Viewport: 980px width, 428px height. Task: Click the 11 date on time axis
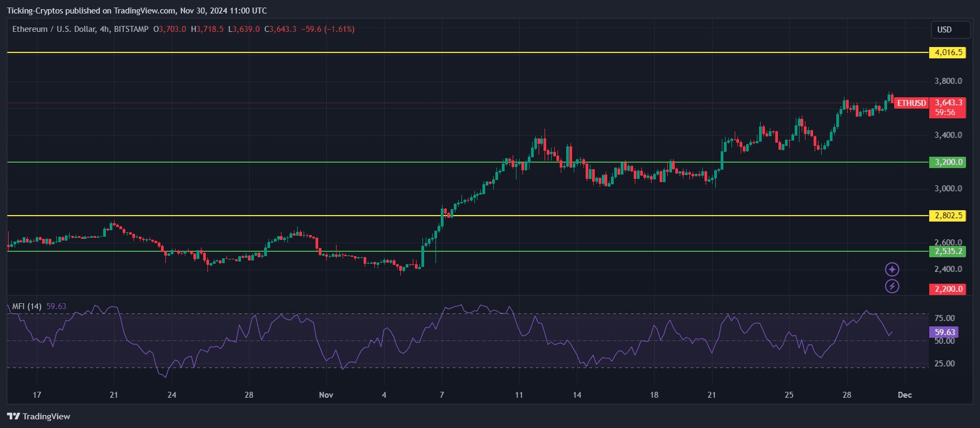pyautogui.click(x=519, y=395)
